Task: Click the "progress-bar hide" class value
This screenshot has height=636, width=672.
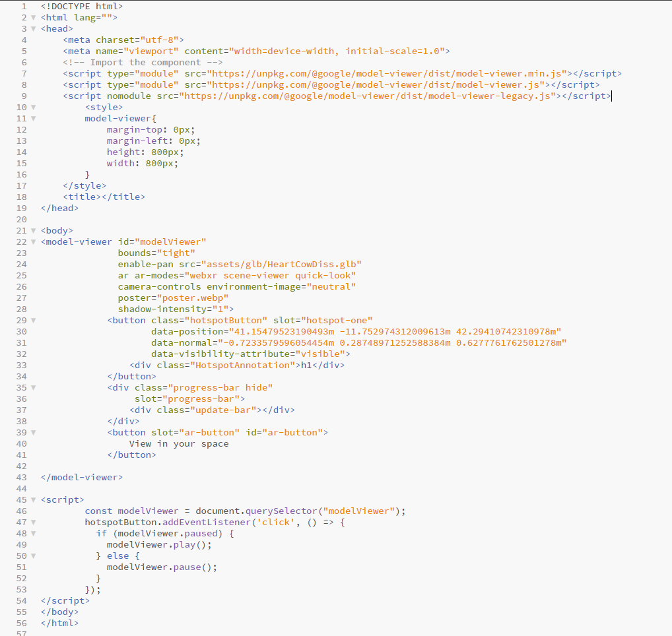Action: [x=220, y=387]
